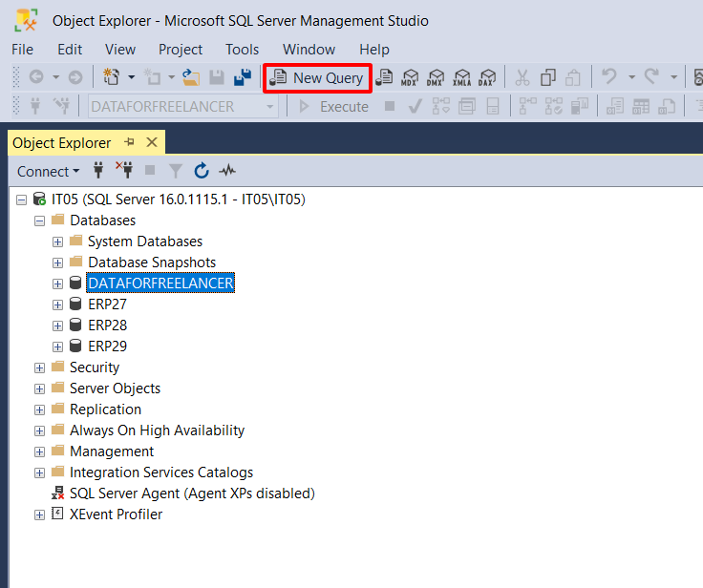Open the Help menu
The image size is (703, 588).
click(x=374, y=50)
